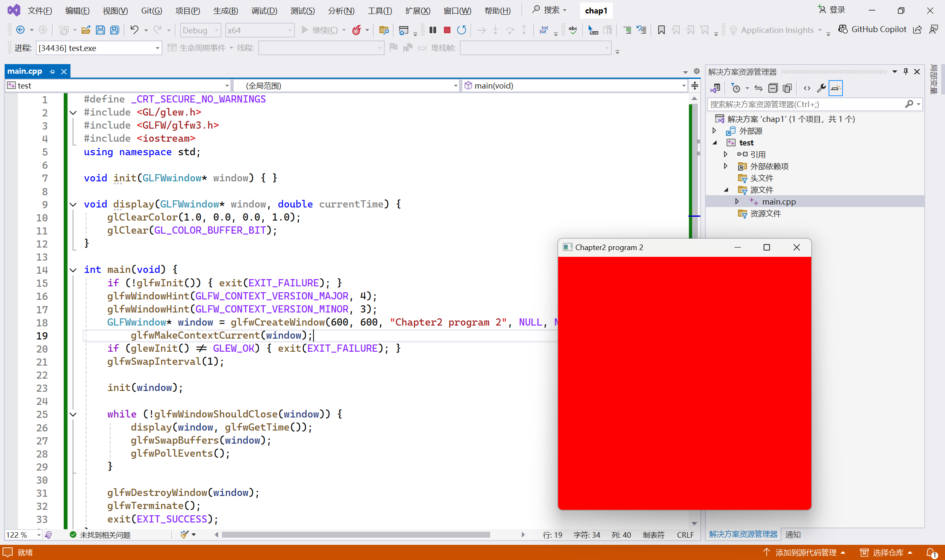
Task: Open the 调试(D) menu
Action: point(264,11)
